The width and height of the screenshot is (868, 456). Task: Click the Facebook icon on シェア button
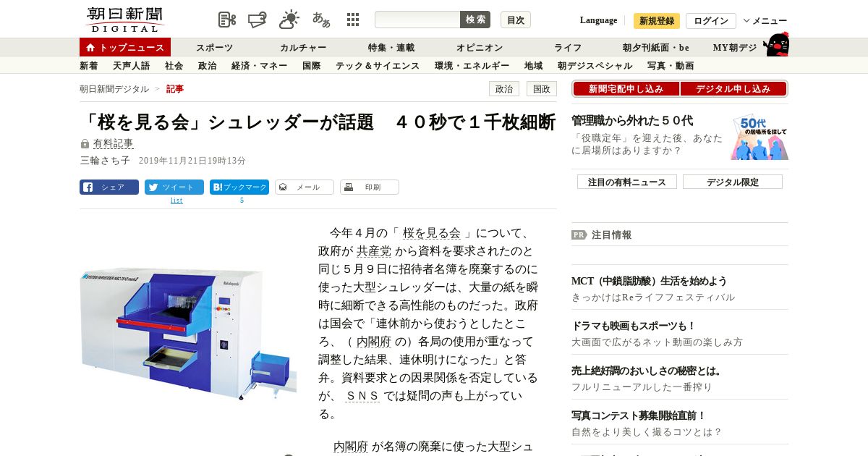[88, 187]
